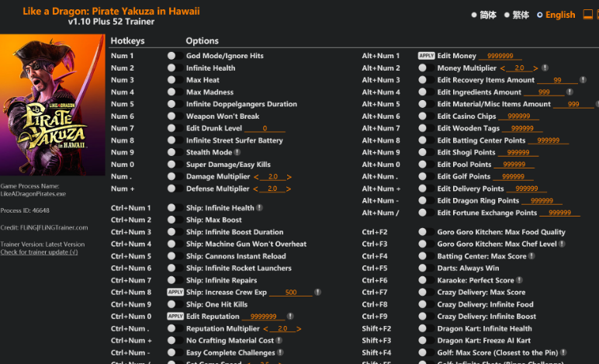
Task: Toggle Edit Dragon Ring Points
Action: tap(425, 200)
